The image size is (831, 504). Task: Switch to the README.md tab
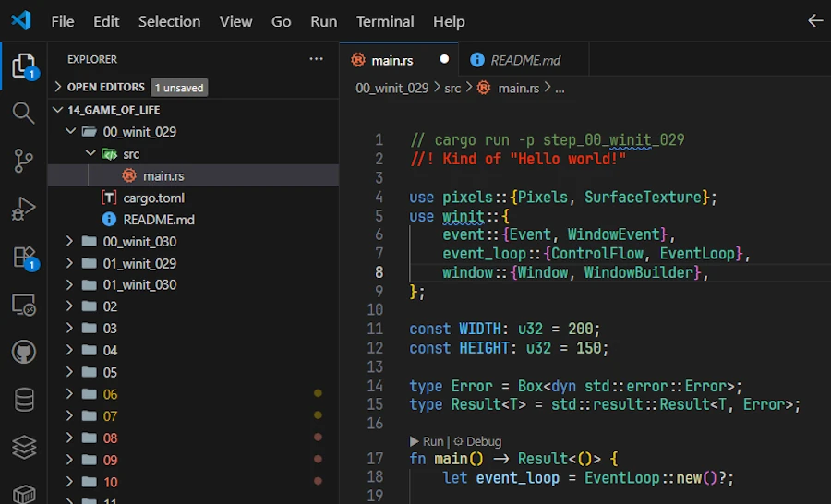(524, 60)
